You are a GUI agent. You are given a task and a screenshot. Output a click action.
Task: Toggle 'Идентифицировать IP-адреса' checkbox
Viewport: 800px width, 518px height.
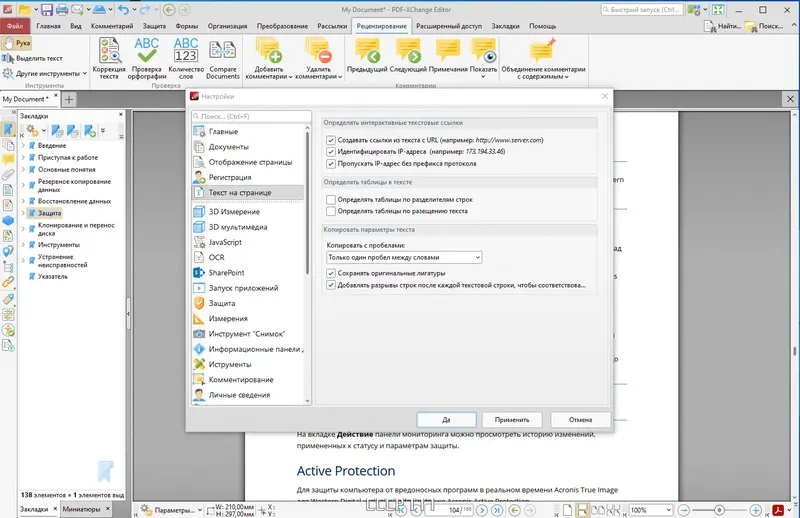[x=331, y=152]
